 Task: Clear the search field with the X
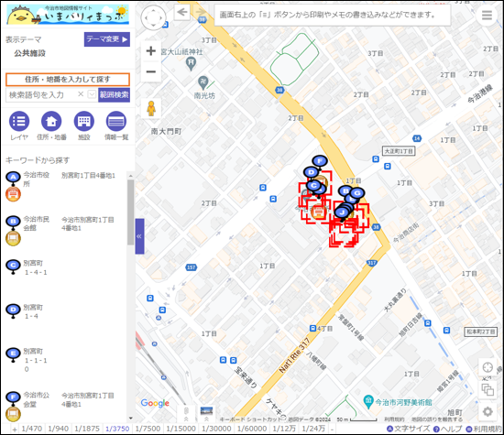tap(81, 94)
